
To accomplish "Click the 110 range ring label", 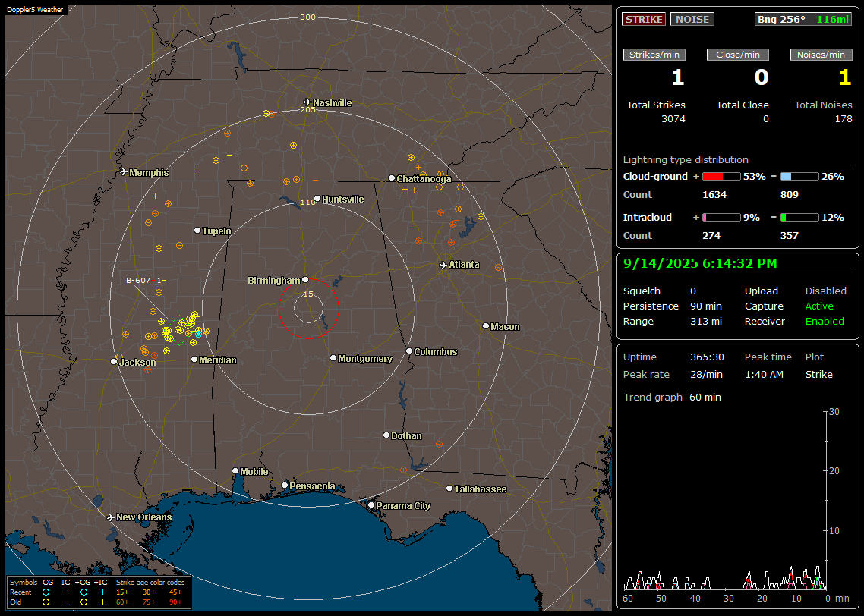I will 307,202.
